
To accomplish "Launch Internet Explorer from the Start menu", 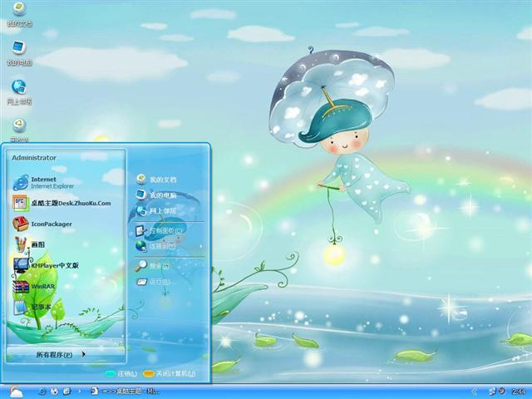I will pyautogui.click(x=43, y=183).
